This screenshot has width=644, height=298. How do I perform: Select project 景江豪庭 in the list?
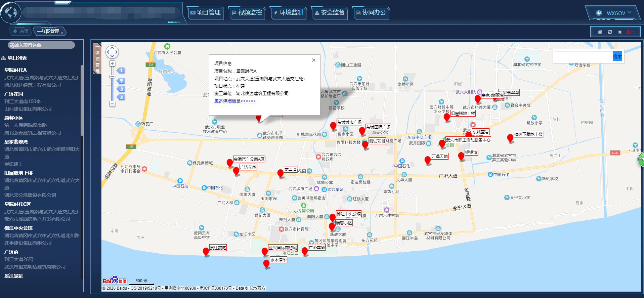(x=14, y=276)
